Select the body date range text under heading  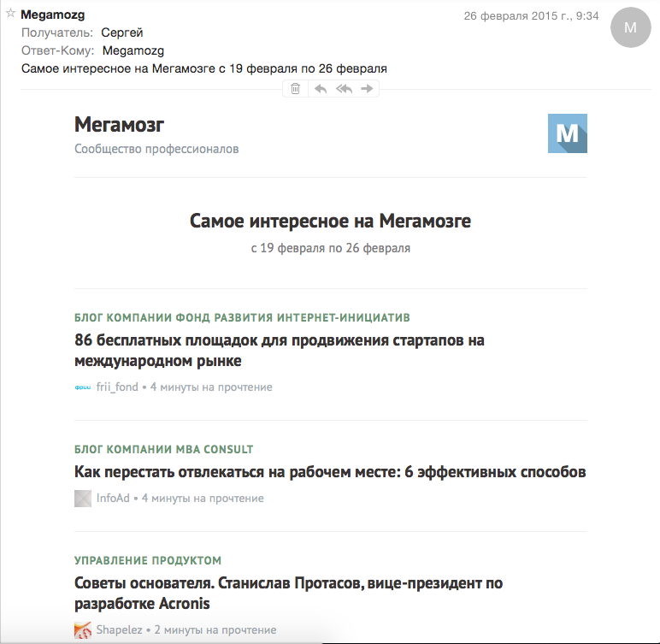(330, 248)
